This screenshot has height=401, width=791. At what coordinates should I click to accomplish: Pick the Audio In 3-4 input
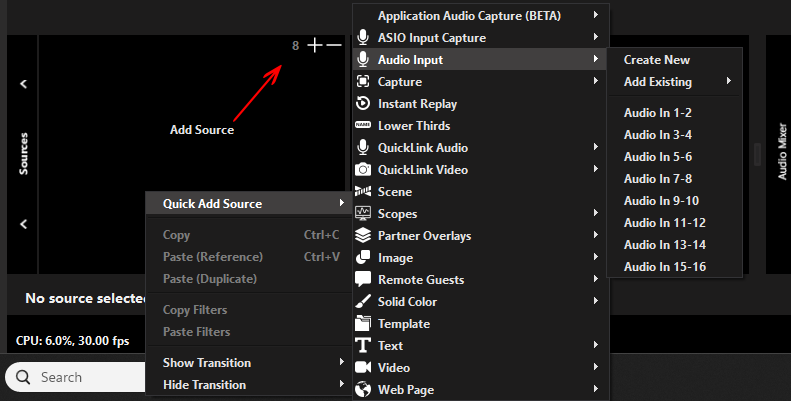coord(674,135)
